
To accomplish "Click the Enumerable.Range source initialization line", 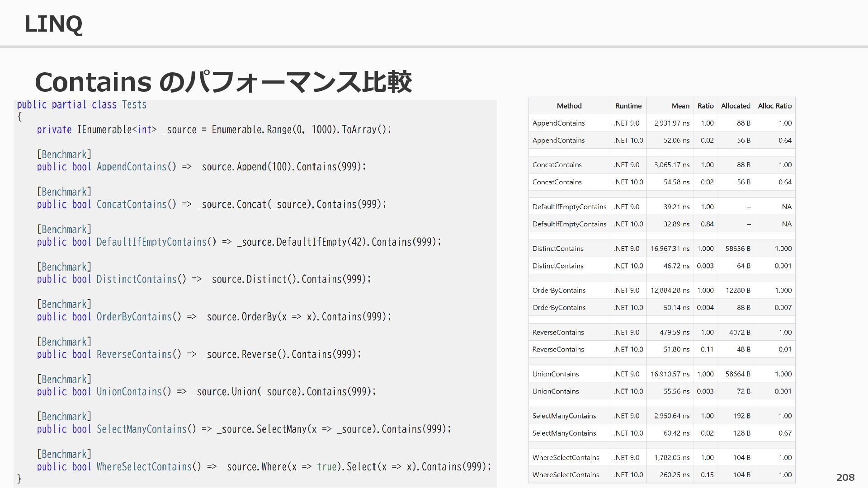I will (x=214, y=130).
